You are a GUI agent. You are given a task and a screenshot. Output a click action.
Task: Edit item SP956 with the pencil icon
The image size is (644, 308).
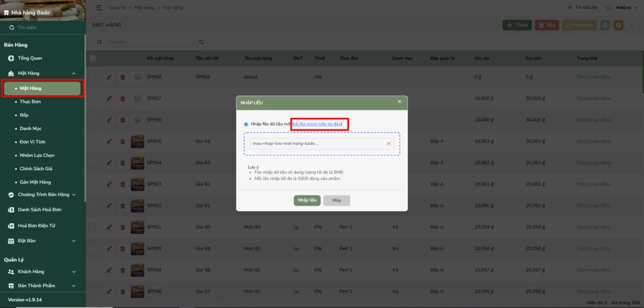tap(109, 120)
